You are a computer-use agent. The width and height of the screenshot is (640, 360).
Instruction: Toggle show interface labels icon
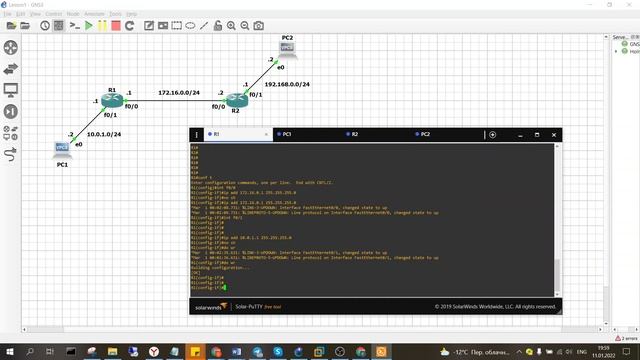click(59, 26)
